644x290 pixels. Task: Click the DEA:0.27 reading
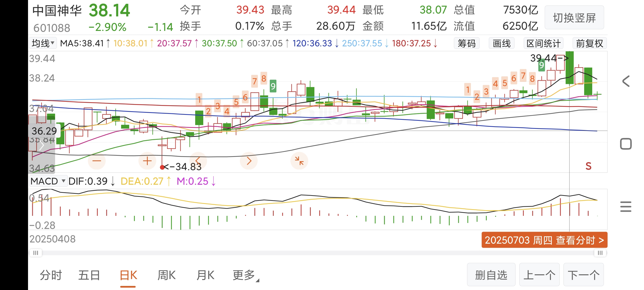(x=142, y=181)
